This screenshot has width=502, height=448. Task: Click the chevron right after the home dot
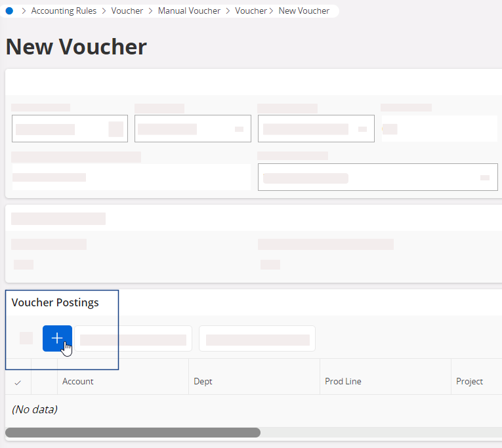(x=23, y=11)
